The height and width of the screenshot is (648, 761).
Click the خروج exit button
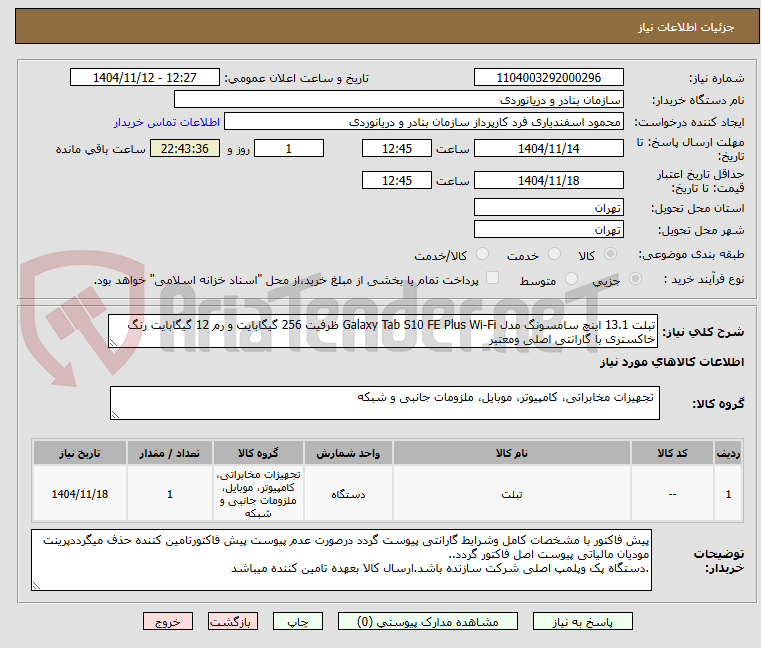(x=167, y=621)
